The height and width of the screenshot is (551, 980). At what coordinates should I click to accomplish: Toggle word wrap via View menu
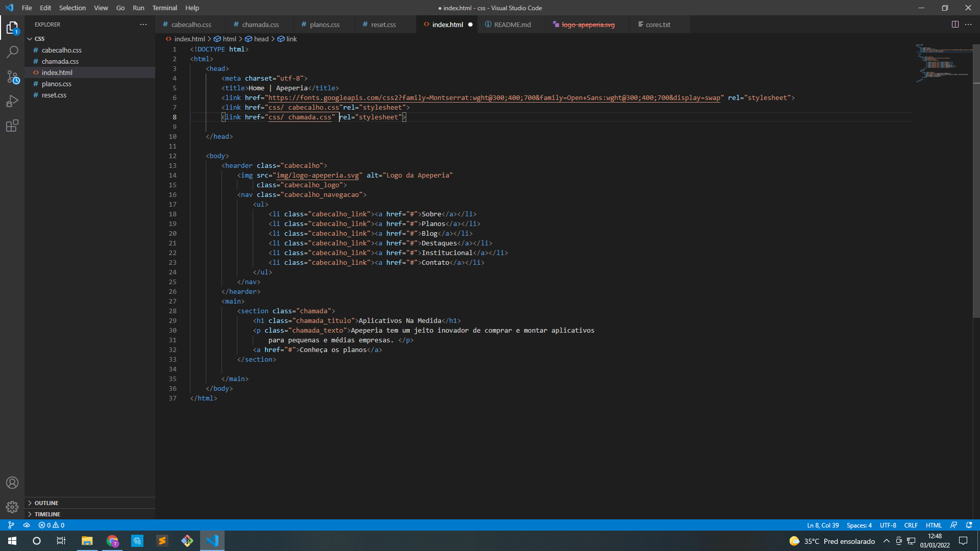tap(100, 8)
